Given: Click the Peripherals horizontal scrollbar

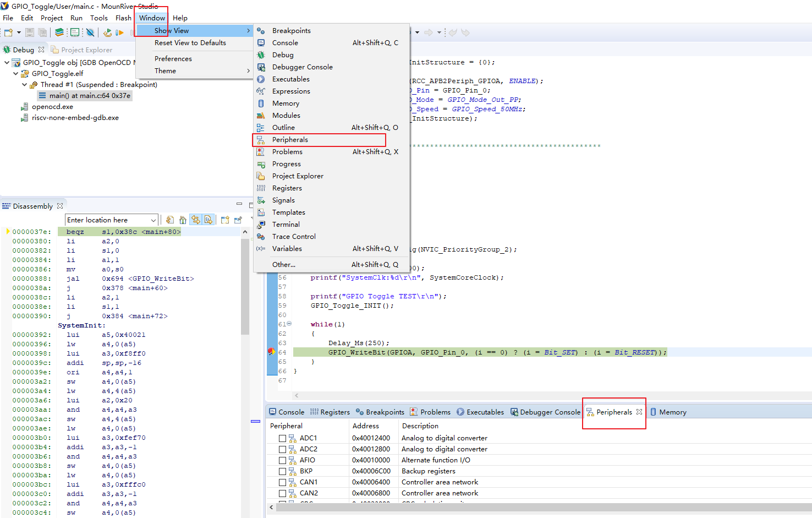Looking at the screenshot, I should coord(545,507).
